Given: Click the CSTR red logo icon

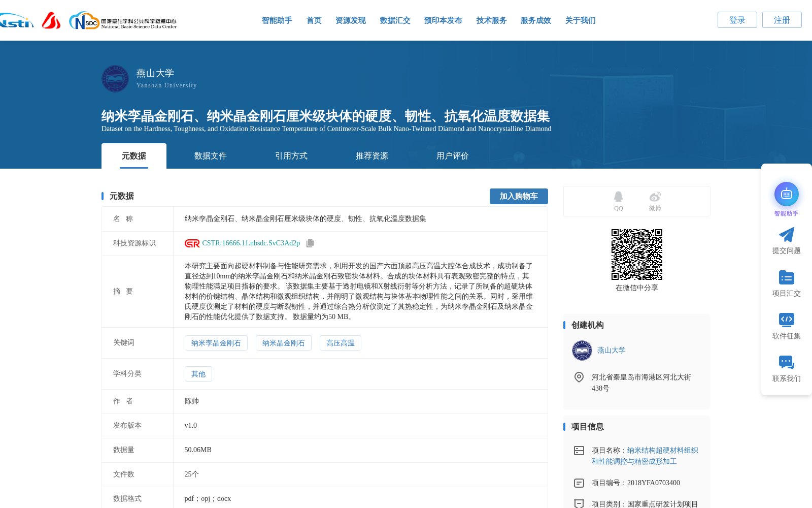Looking at the screenshot, I should click(192, 243).
